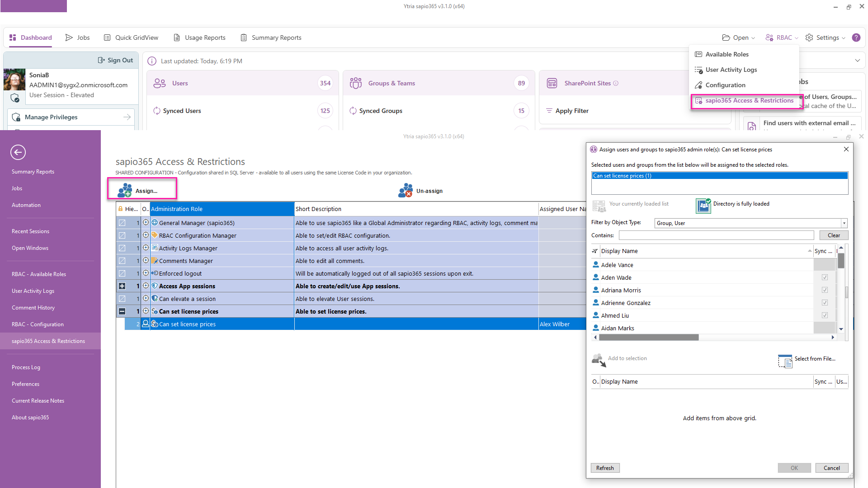Toggle the Can elevate a session checkbox
The height and width of the screenshot is (488, 868).
122,299
